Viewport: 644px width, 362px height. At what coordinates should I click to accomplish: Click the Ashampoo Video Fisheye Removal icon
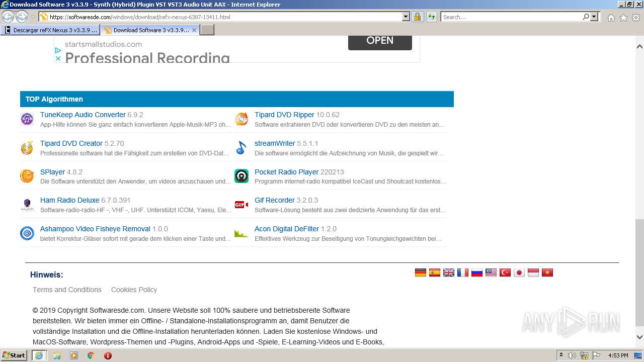[x=27, y=233]
